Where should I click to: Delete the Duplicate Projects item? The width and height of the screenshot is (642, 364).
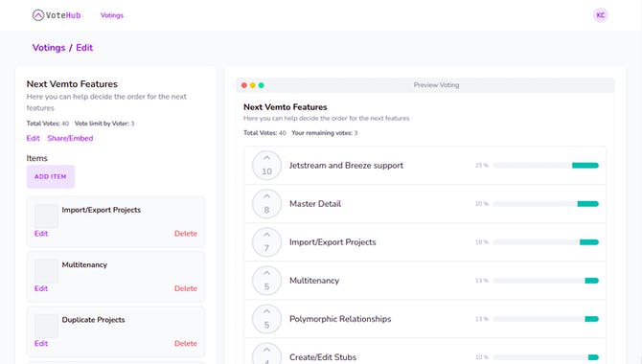(186, 343)
